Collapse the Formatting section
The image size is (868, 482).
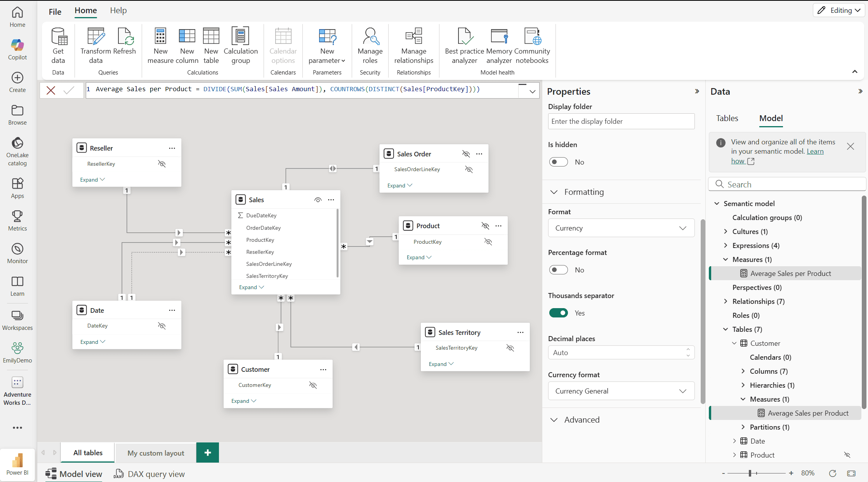tap(554, 192)
